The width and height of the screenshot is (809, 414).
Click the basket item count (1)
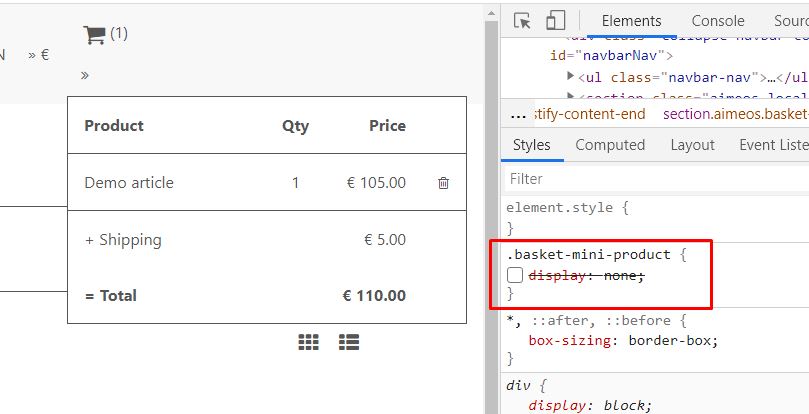119,34
